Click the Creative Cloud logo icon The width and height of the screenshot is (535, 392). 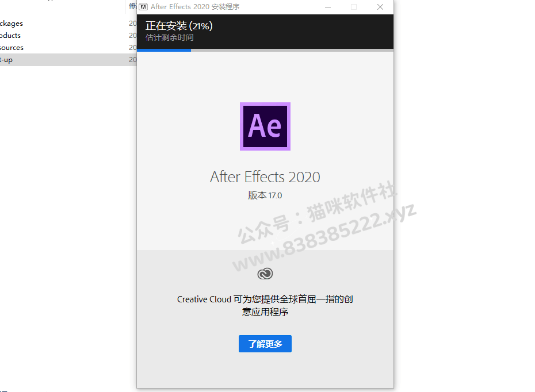point(265,274)
